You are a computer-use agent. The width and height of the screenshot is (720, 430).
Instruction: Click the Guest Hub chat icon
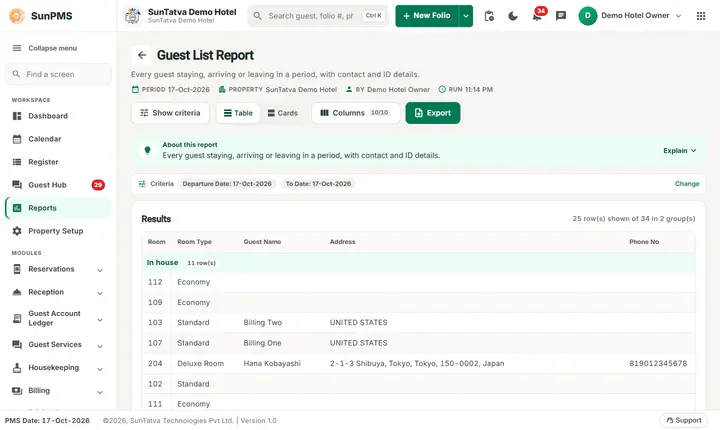click(x=17, y=185)
